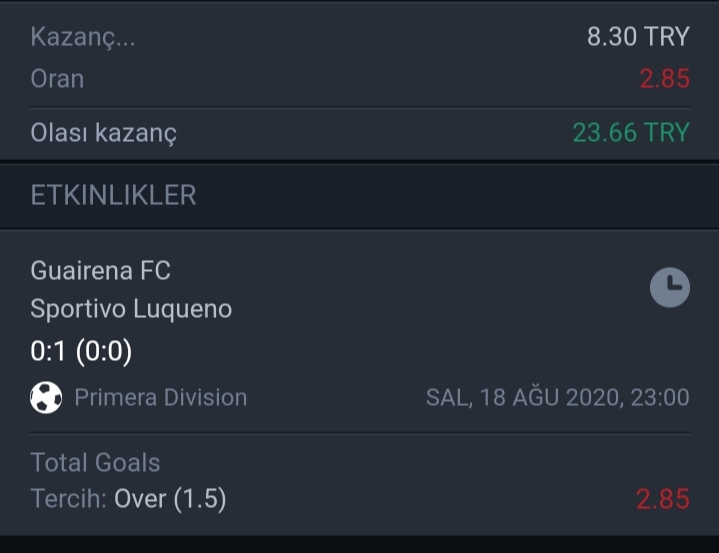Viewport: 719px width, 553px height.
Task: Click the divider line below the Oran row
Action: 360,108
